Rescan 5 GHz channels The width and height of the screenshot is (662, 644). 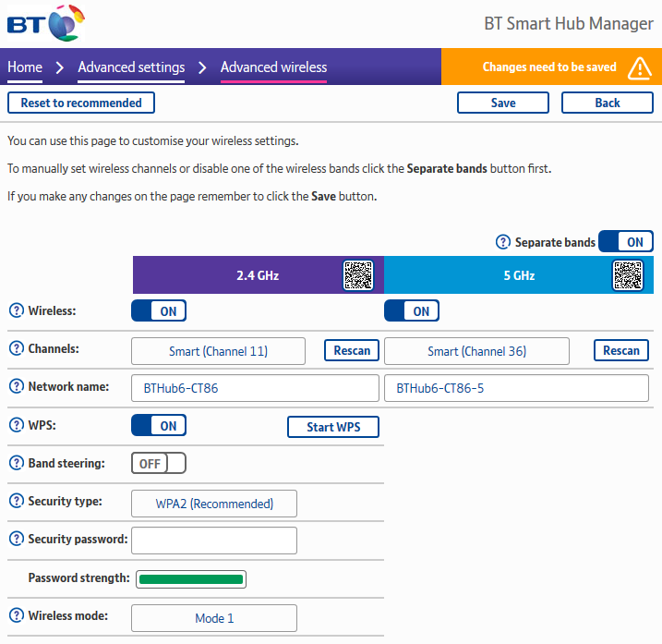(621, 350)
